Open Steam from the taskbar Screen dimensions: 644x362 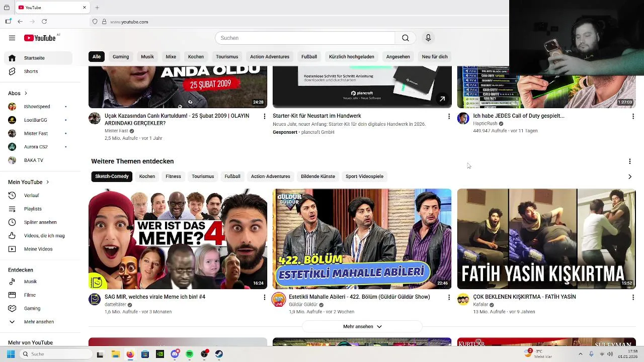[x=219, y=354]
